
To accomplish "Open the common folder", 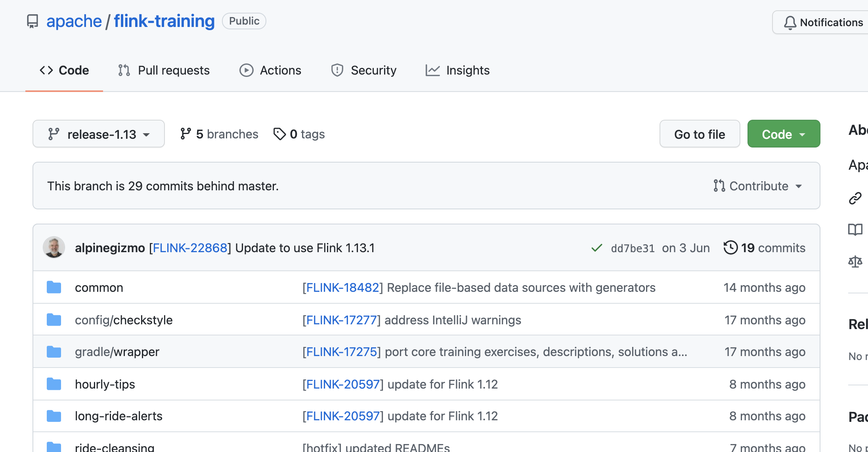I will (99, 287).
